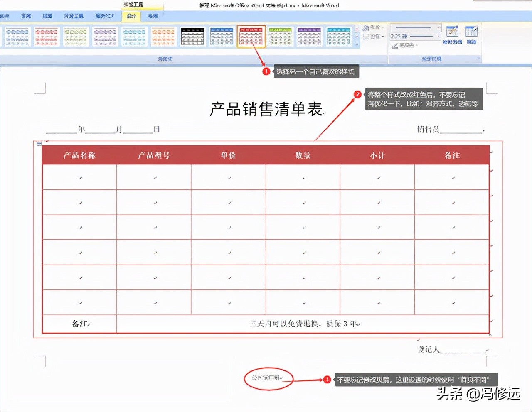The width and height of the screenshot is (532, 412).
Task: Apply the black table style from the gallery
Action: click(192, 36)
